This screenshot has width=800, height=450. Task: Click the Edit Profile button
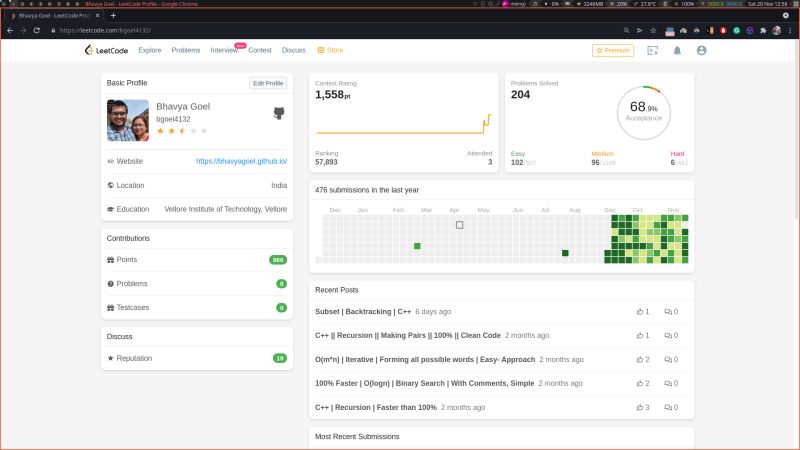pyautogui.click(x=268, y=83)
